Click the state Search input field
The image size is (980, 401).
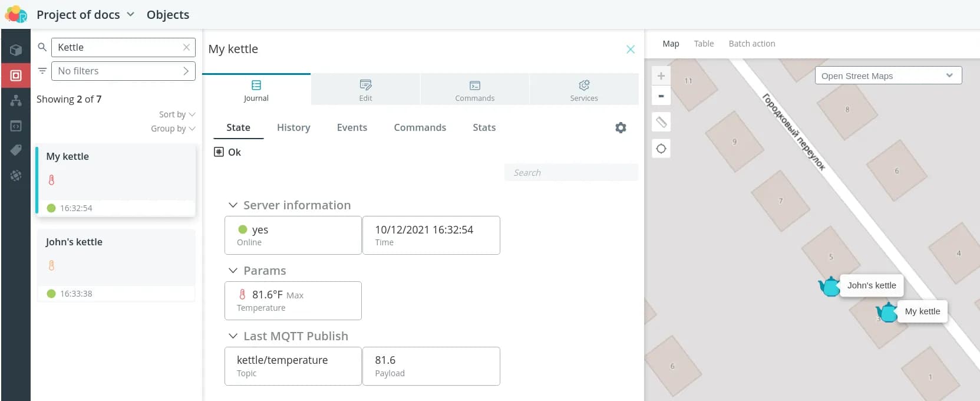pyautogui.click(x=570, y=173)
